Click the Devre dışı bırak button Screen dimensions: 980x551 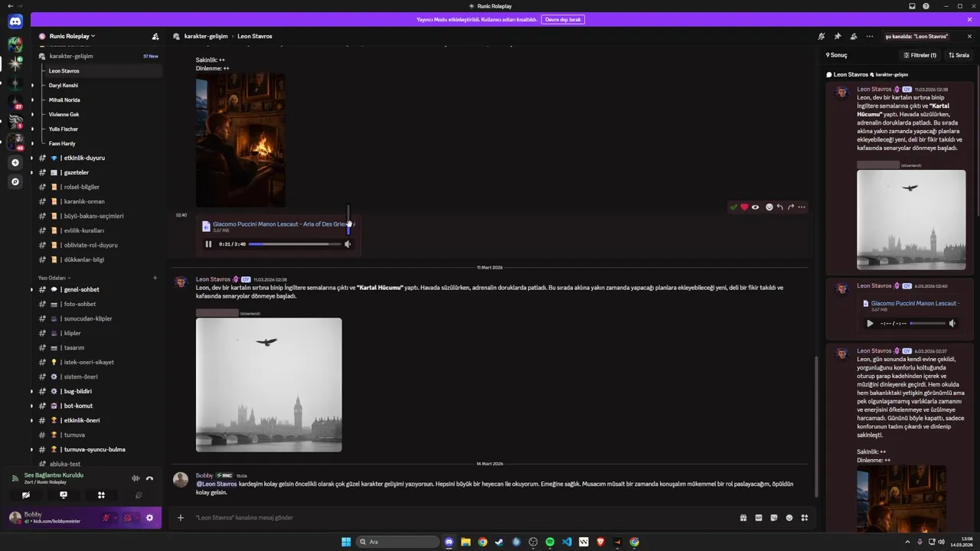(563, 19)
